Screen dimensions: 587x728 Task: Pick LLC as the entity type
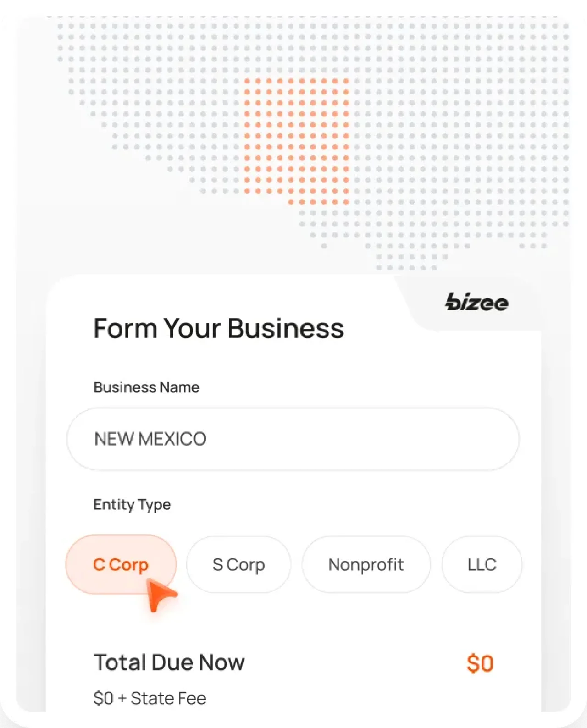pyautogui.click(x=482, y=564)
